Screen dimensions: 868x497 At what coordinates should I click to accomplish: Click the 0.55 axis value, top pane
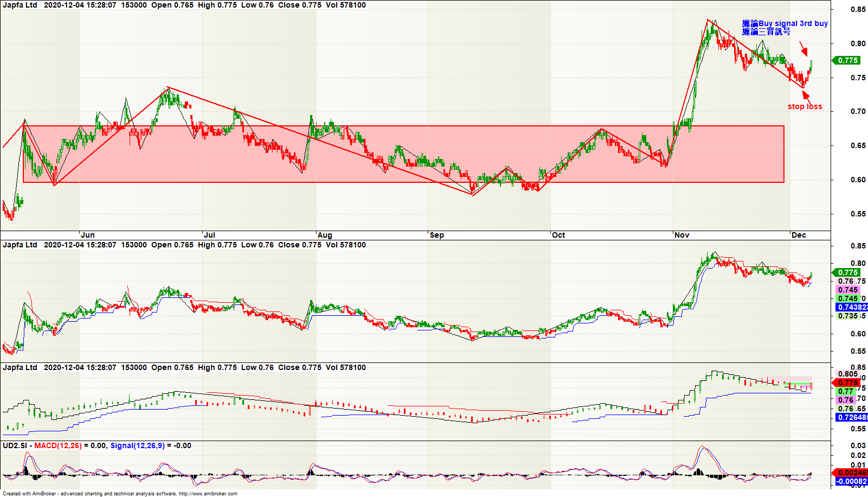coord(858,214)
